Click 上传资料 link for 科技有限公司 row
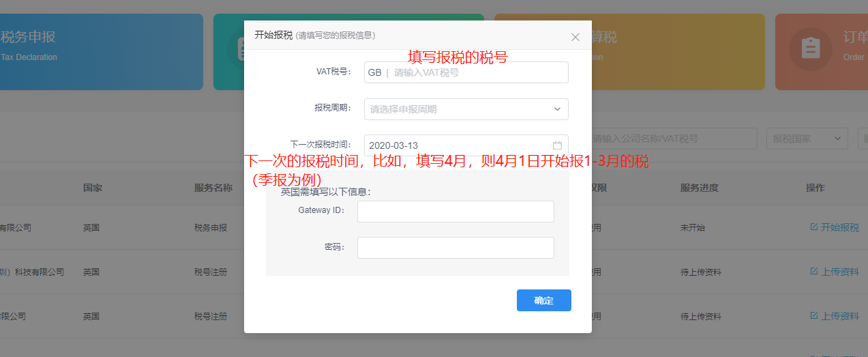868x357 pixels. pyautogui.click(x=835, y=272)
